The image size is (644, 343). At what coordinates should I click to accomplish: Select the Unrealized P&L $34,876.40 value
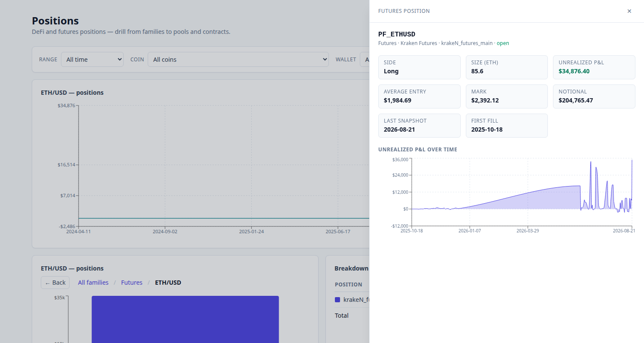click(x=575, y=71)
